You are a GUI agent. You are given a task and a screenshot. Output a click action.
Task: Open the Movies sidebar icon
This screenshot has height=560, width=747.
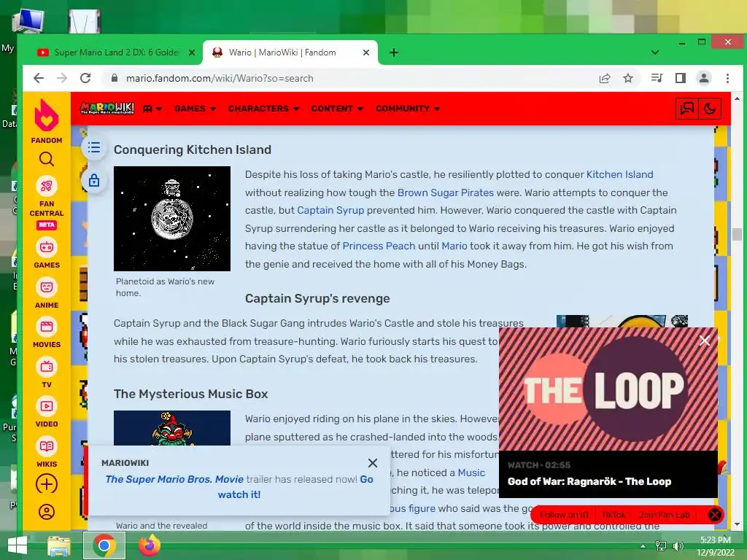click(46, 327)
